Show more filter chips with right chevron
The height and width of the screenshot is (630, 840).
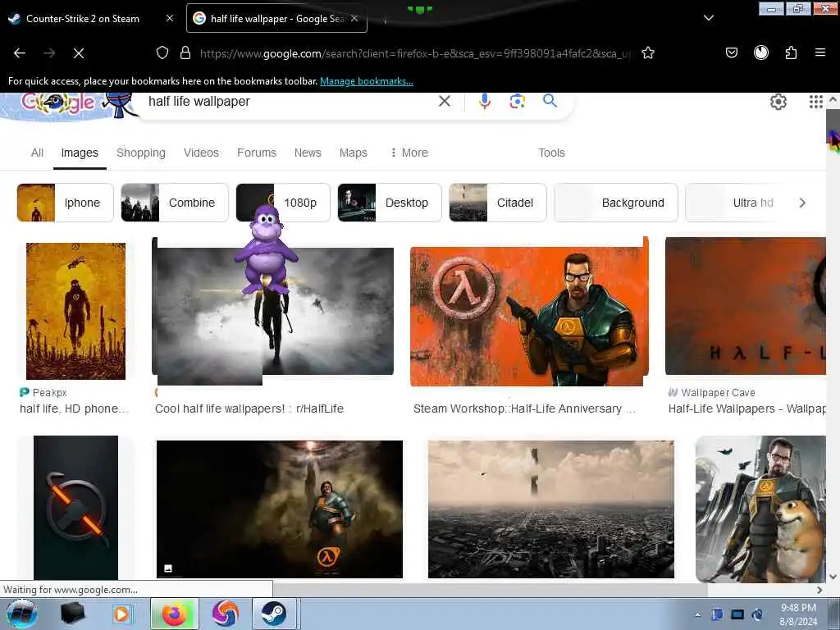(802, 203)
